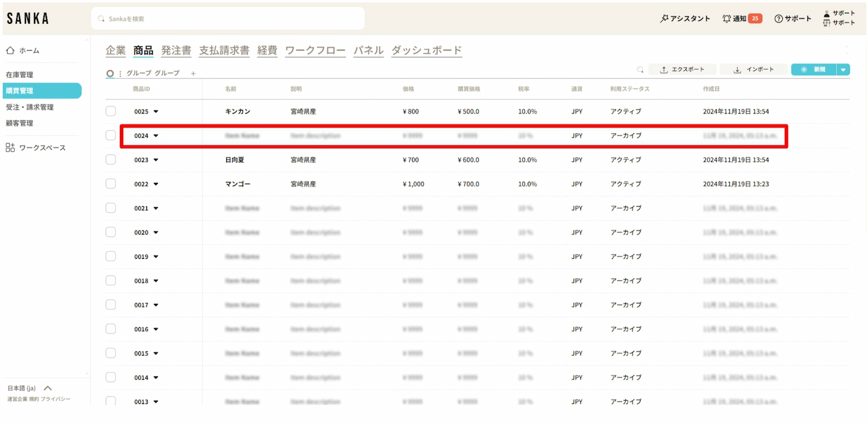The height and width of the screenshot is (425, 868).
Task: Select the パネル tab
Action: click(369, 50)
